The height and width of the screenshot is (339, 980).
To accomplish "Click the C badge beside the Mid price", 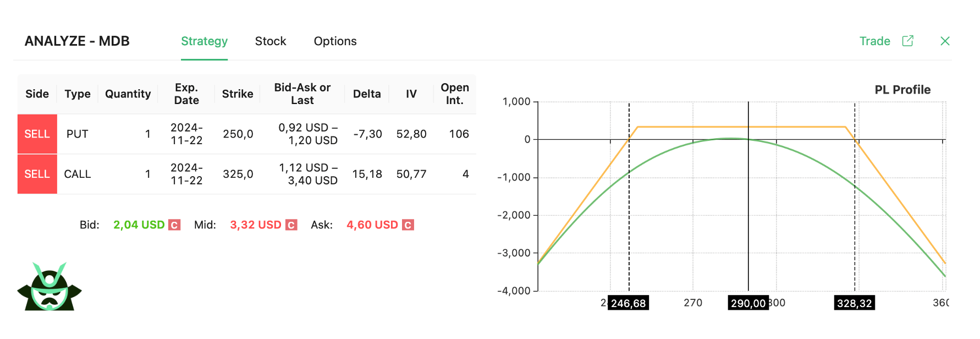I will pos(291,225).
